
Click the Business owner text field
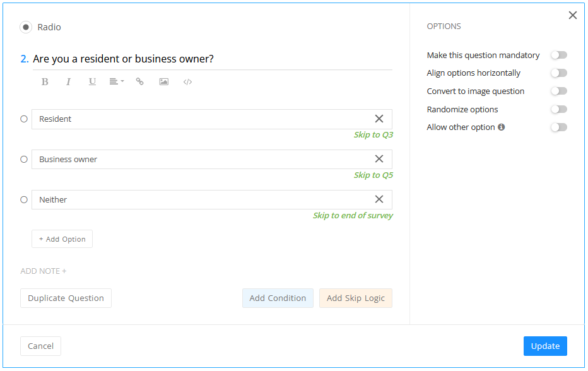pyautogui.click(x=212, y=160)
